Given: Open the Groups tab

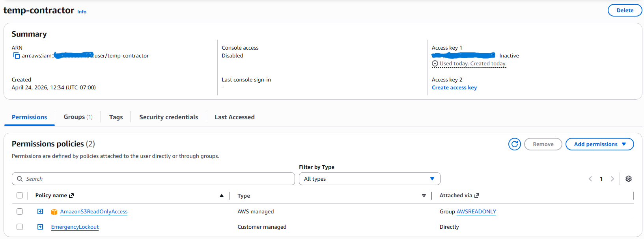Looking at the screenshot, I should [x=78, y=117].
